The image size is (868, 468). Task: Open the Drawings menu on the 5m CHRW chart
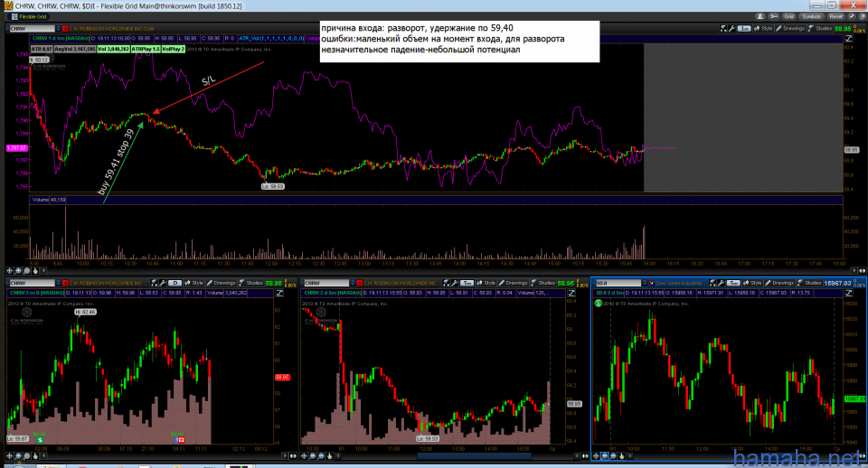(x=513, y=283)
